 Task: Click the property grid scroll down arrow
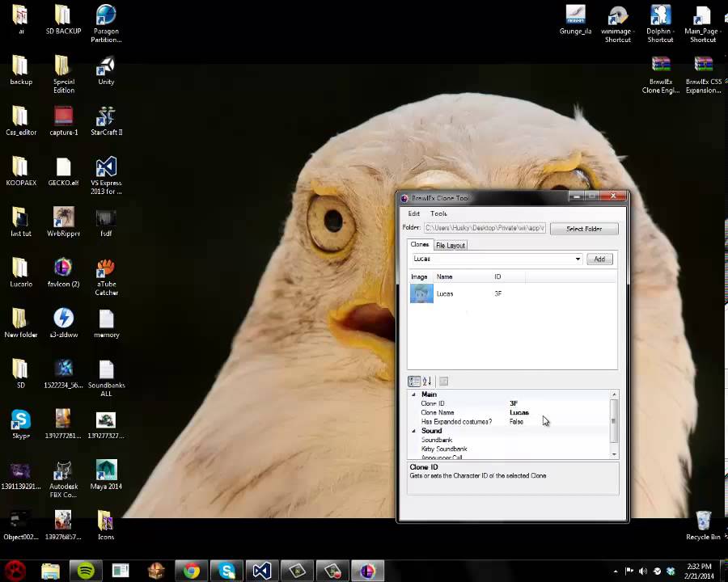pos(614,454)
